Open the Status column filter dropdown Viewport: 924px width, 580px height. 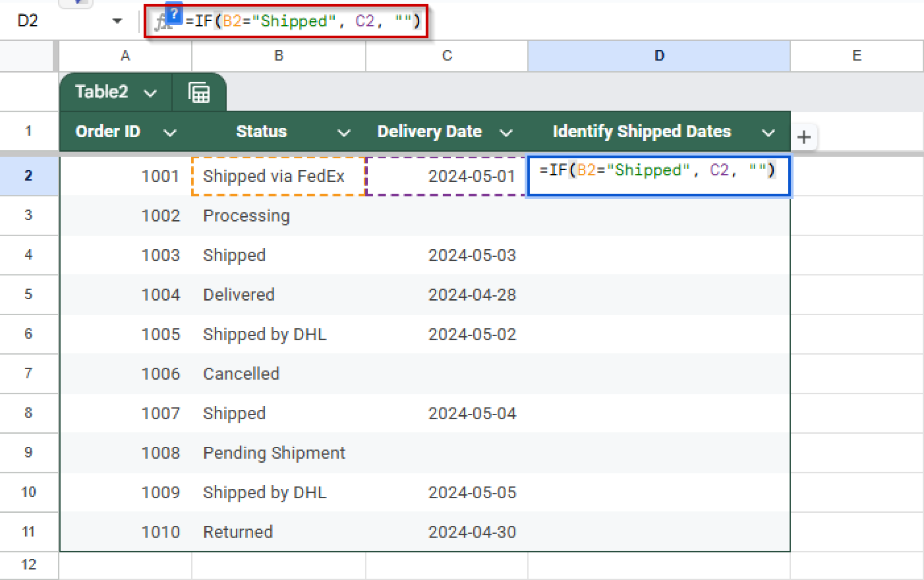click(344, 132)
